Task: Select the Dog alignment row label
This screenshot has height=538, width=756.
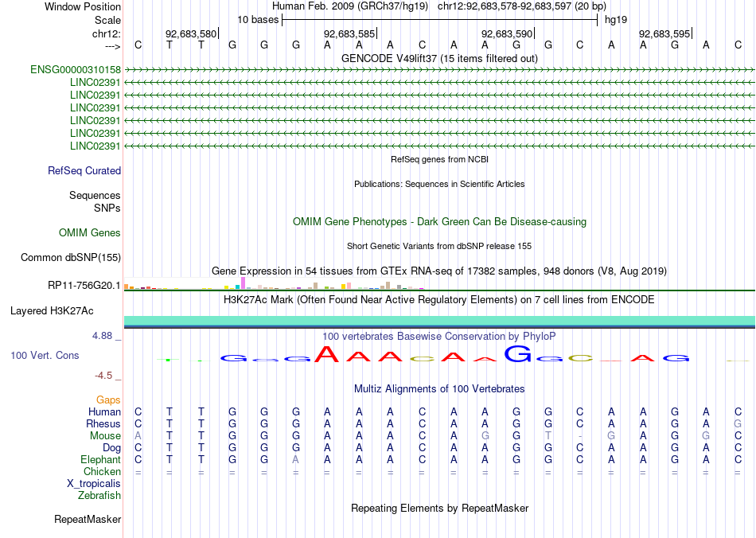Action: tap(111, 448)
